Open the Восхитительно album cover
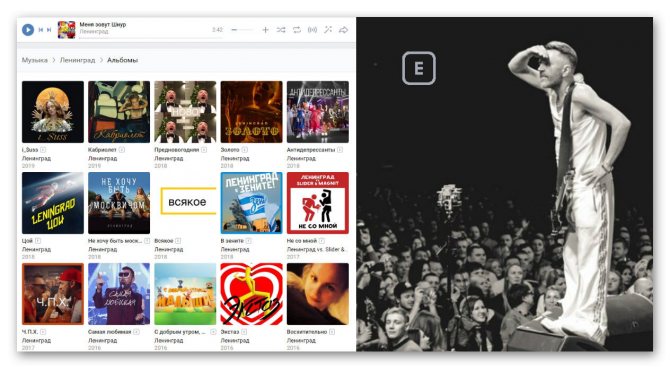Image resolution: width=670 pixels, height=369 pixels. pos(317,294)
